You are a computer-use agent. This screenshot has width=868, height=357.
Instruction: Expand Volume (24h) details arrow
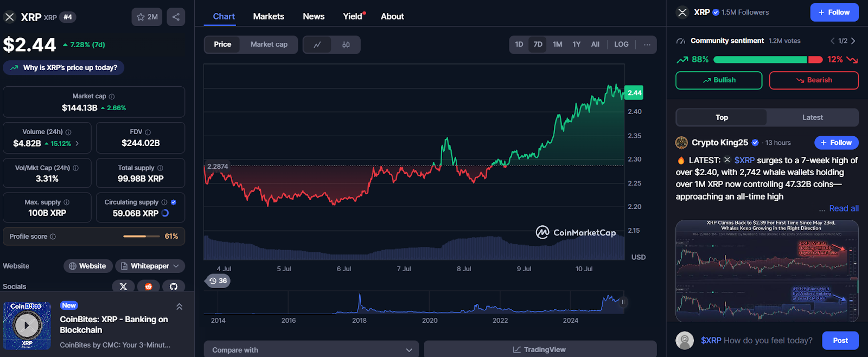77,144
